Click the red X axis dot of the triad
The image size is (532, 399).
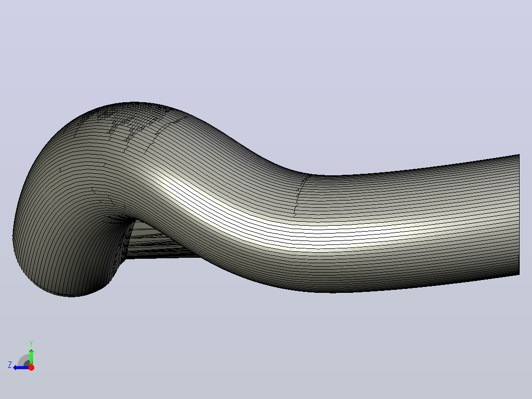(31, 367)
